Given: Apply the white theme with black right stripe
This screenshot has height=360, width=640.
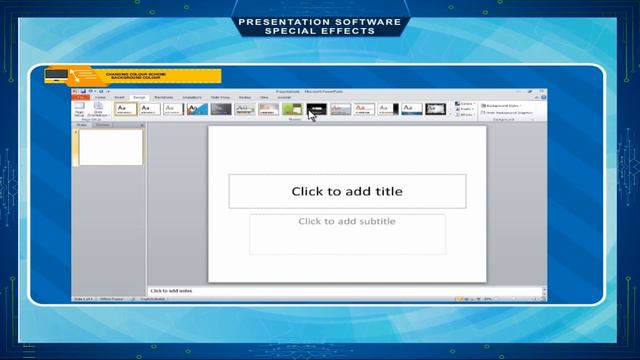Looking at the screenshot, I should 388,109.
